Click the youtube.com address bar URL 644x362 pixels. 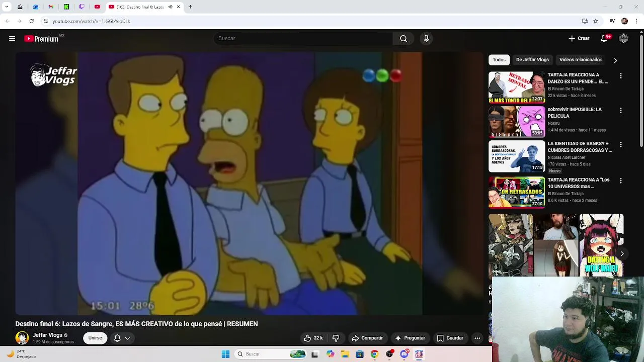tap(91, 21)
